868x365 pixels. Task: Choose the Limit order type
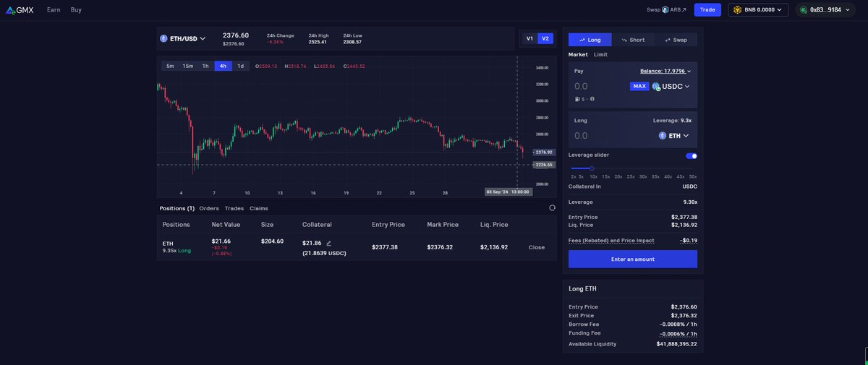pos(600,54)
